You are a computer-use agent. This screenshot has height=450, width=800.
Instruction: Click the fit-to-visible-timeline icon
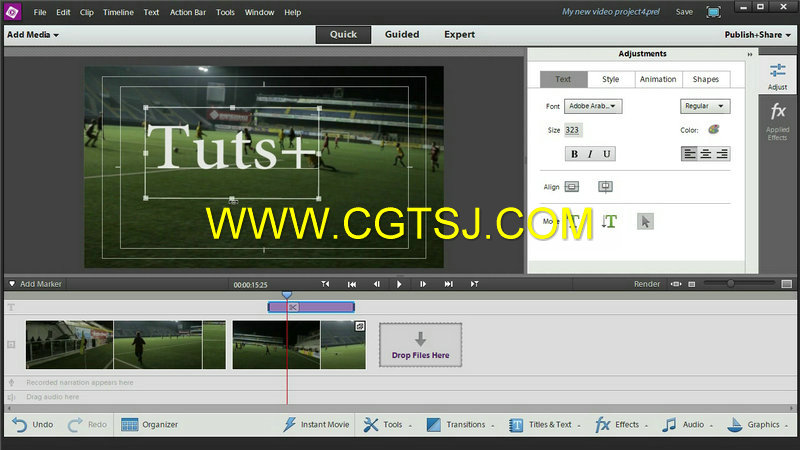click(676, 284)
